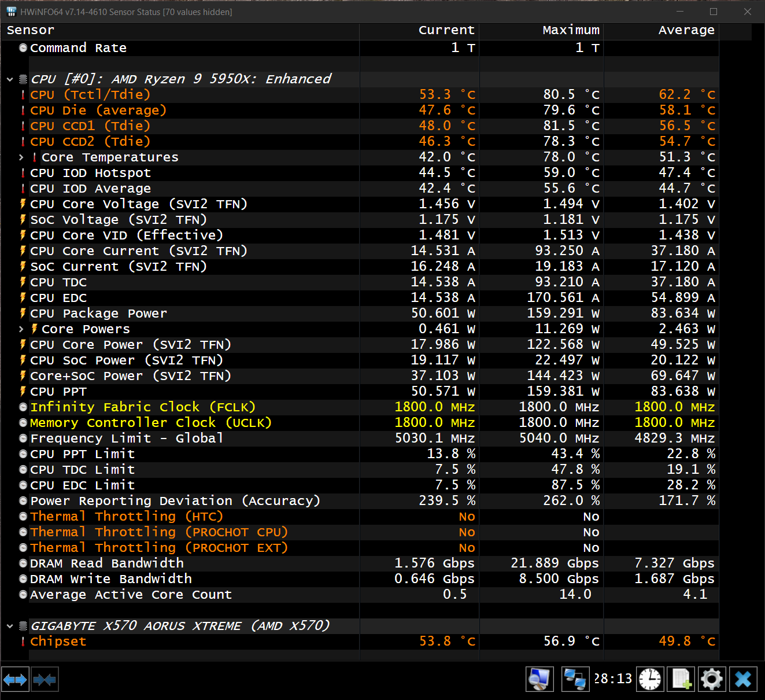Image resolution: width=765 pixels, height=700 pixels.
Task: Select the DRAM Write Bandwidth row
Action: click(x=360, y=579)
